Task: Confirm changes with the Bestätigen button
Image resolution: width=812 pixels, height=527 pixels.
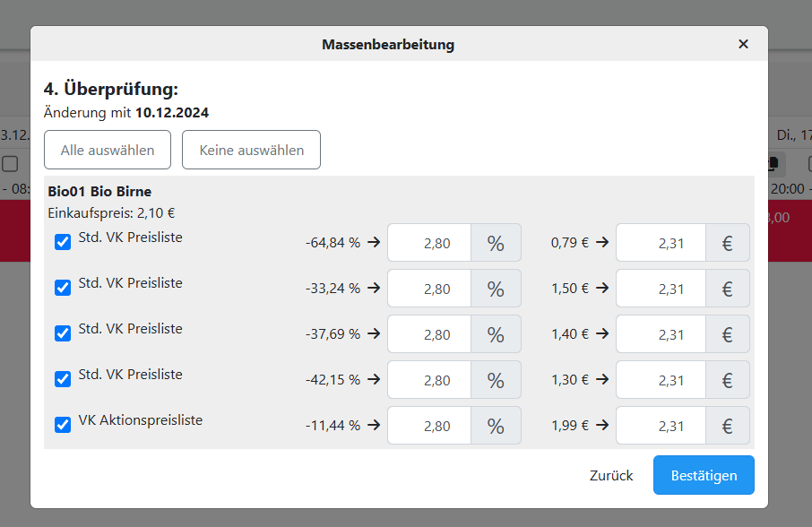Action: click(x=703, y=475)
